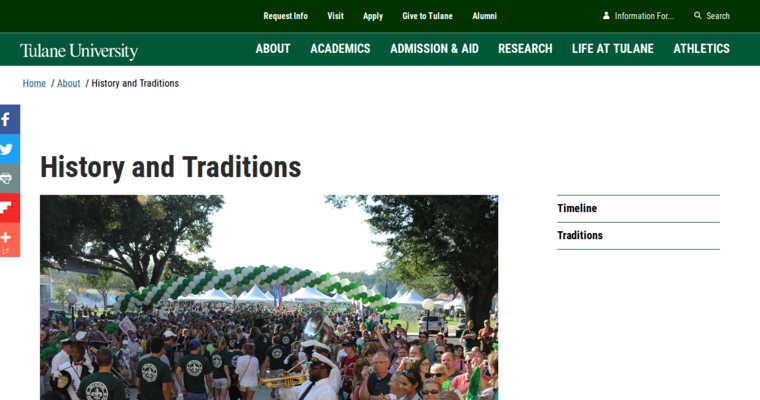This screenshot has width=760, height=400.
Task: Click the Information For person icon
Action: coord(606,16)
